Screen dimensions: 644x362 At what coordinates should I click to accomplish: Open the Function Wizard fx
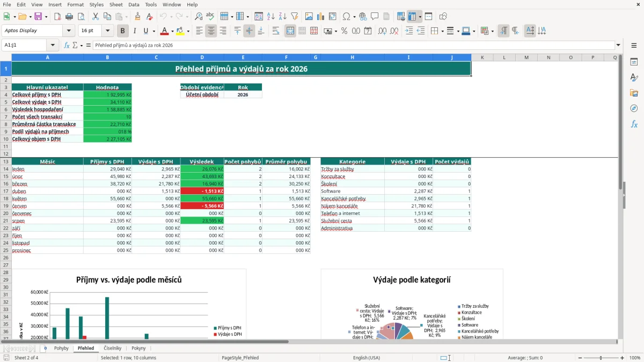pos(67,46)
